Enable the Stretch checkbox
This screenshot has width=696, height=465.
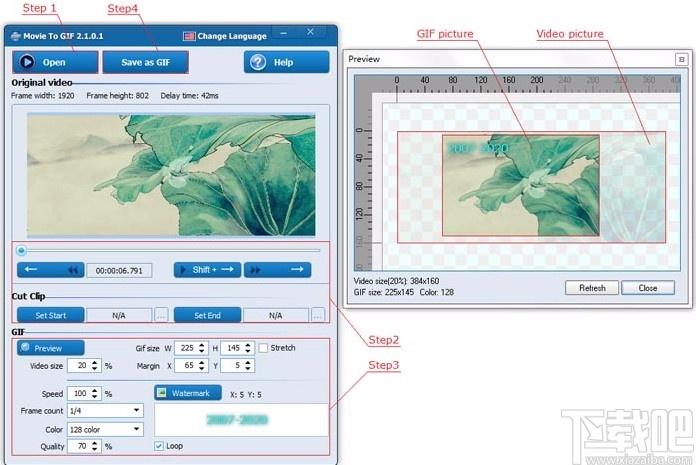pyautogui.click(x=263, y=348)
